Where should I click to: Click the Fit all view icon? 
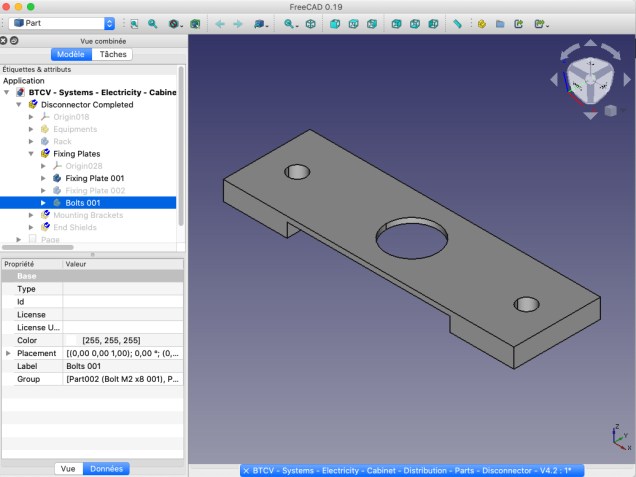(133, 23)
